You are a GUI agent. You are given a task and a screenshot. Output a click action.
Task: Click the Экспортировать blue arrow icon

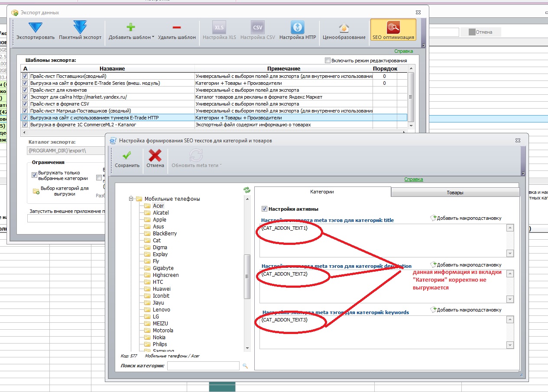pos(36,27)
